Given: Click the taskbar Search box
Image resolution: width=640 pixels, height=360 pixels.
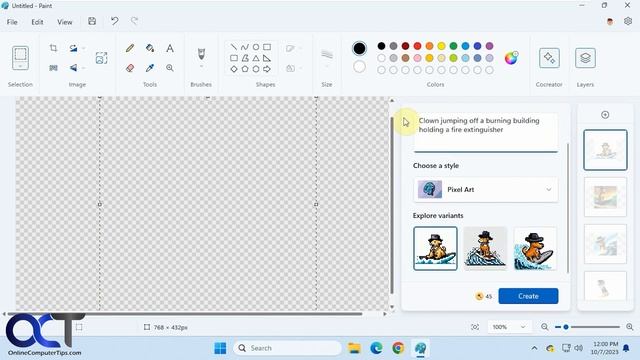Looking at the screenshot, I should tap(287, 348).
